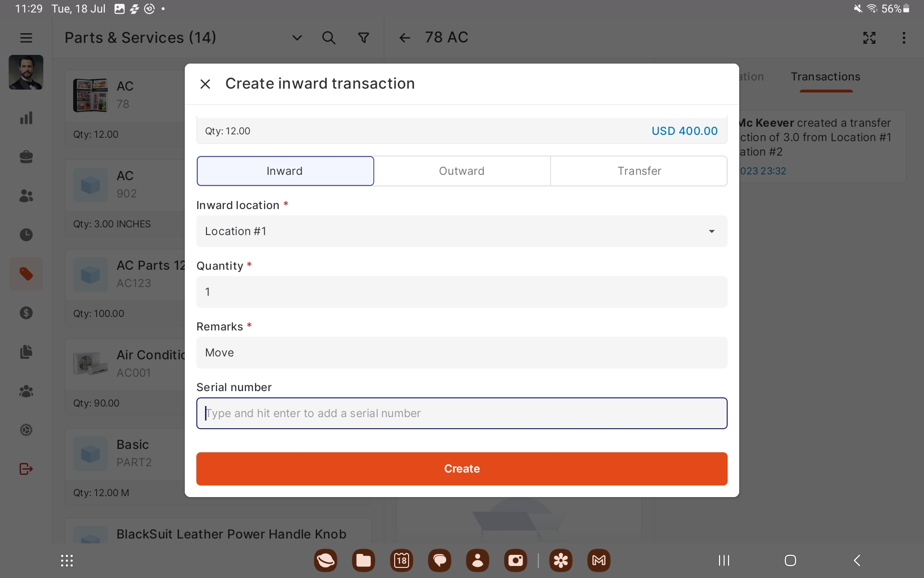The image size is (924, 578).
Task: Expand the Parts & Services list selector
Action: click(x=297, y=38)
